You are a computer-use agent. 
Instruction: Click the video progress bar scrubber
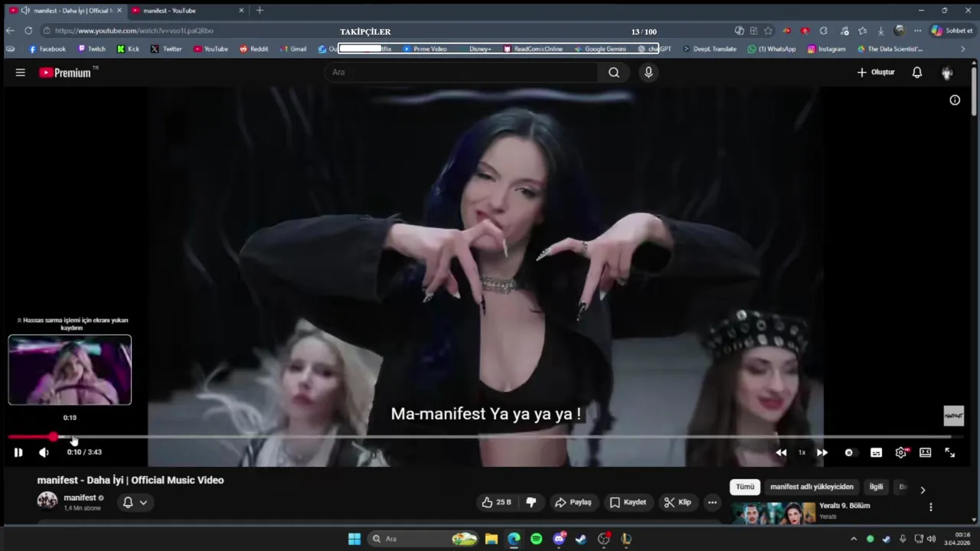54,437
